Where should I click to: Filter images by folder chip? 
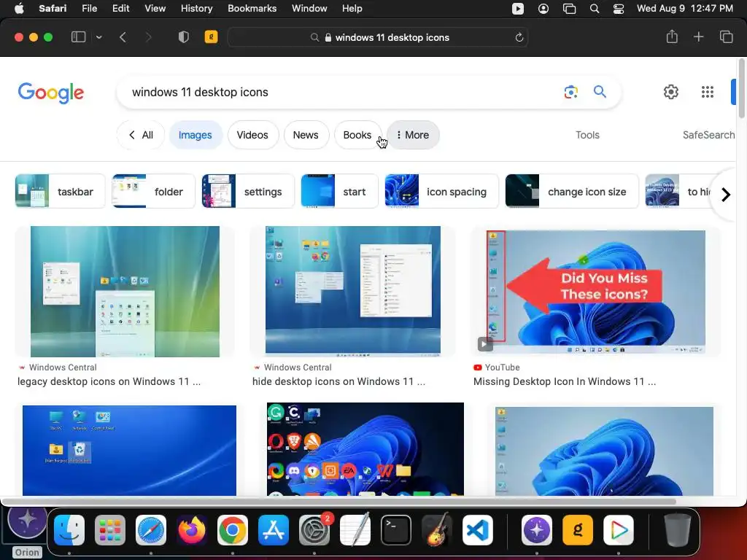[153, 191]
